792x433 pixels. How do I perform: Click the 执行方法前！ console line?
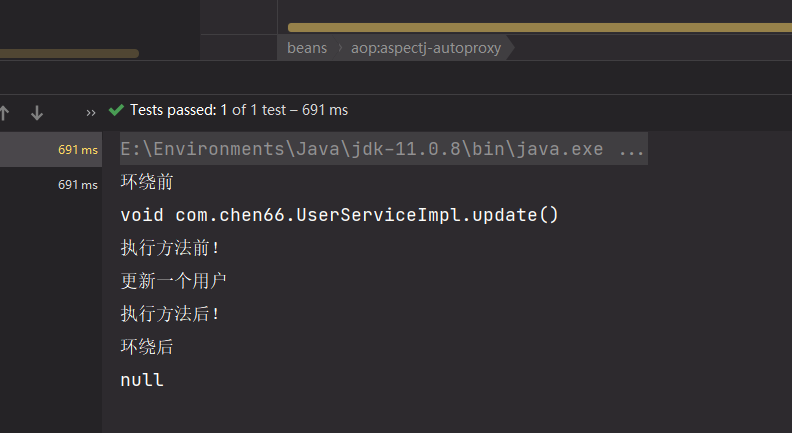(170, 248)
